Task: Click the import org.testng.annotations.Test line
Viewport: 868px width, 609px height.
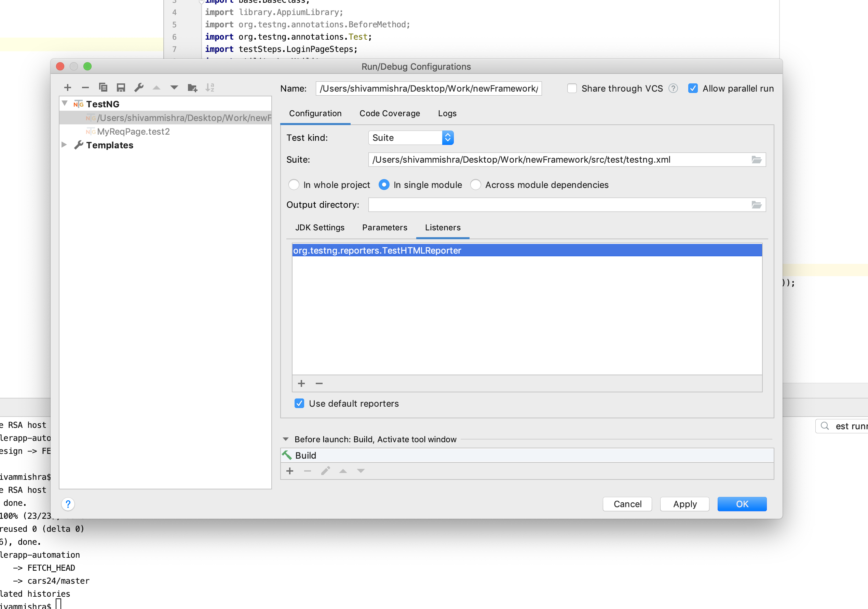Action: [x=288, y=37]
